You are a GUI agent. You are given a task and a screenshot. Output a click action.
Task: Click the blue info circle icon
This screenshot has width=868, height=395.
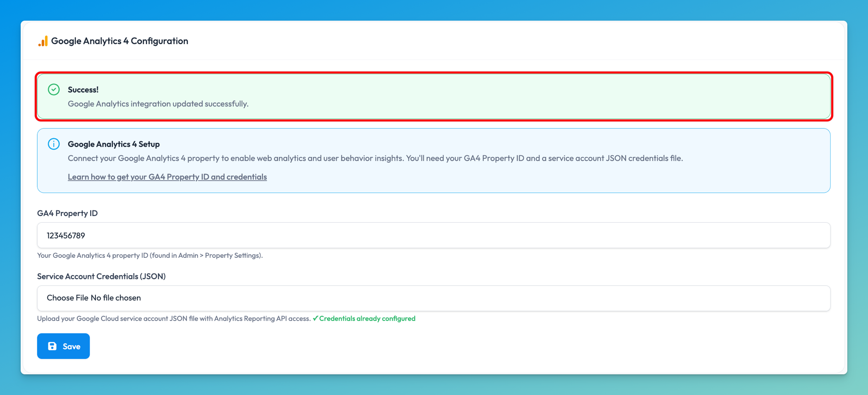coord(54,144)
